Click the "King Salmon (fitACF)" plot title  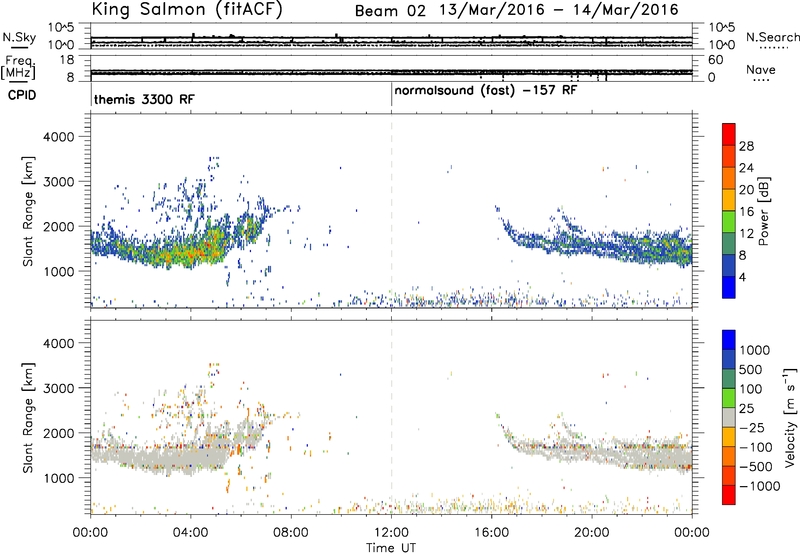(187, 9)
